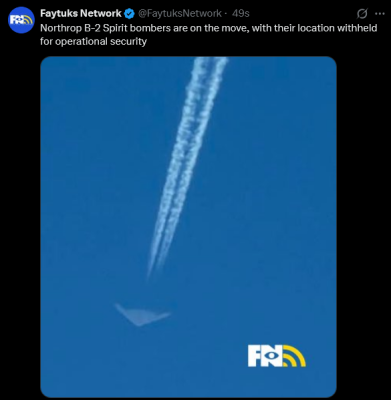Click the blue verified checkmark badge
391x400 pixels.
coord(129,14)
